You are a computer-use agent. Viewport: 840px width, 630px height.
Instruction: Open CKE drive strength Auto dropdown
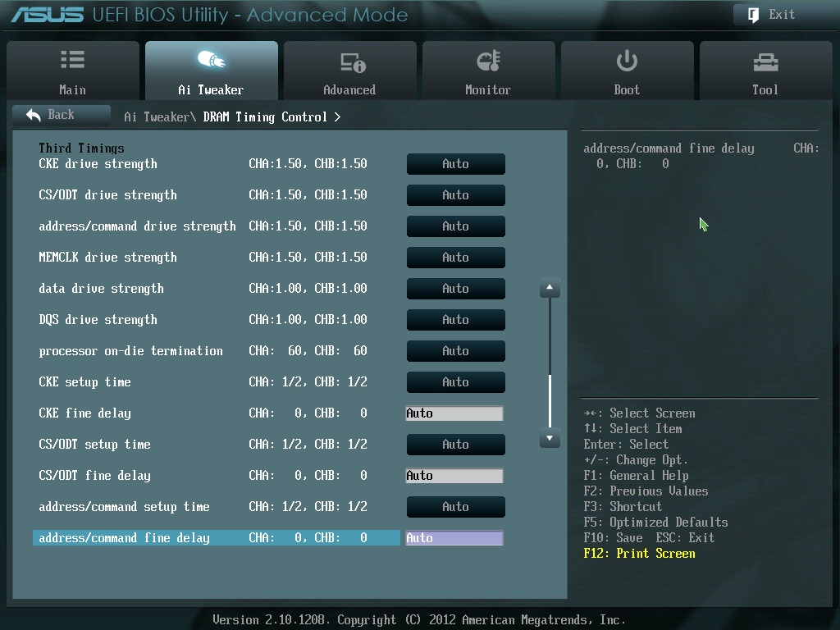456,164
